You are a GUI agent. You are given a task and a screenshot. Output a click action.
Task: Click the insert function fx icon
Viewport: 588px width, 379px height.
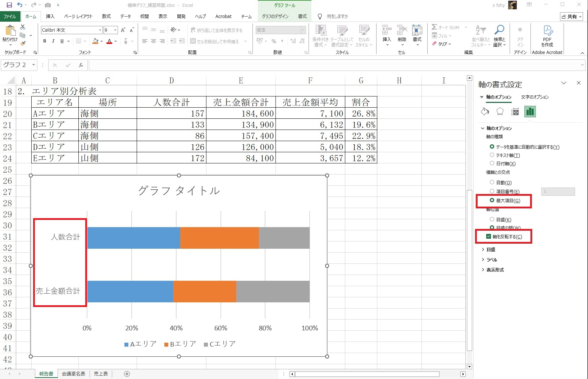pyautogui.click(x=81, y=65)
